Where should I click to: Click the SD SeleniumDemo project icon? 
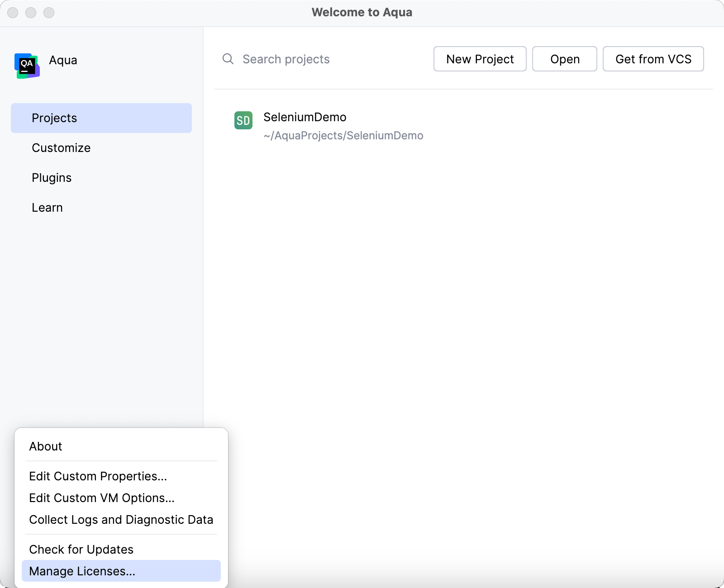(x=243, y=120)
